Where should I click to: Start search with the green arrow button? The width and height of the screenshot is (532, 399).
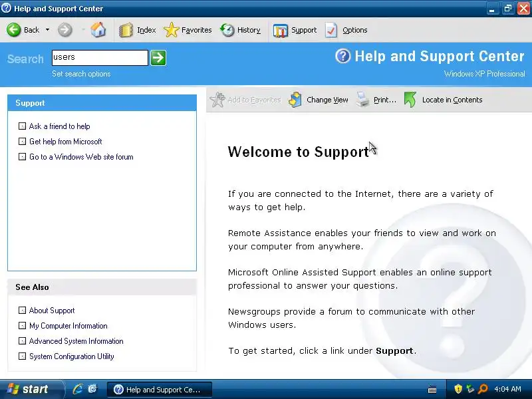pyautogui.click(x=158, y=57)
